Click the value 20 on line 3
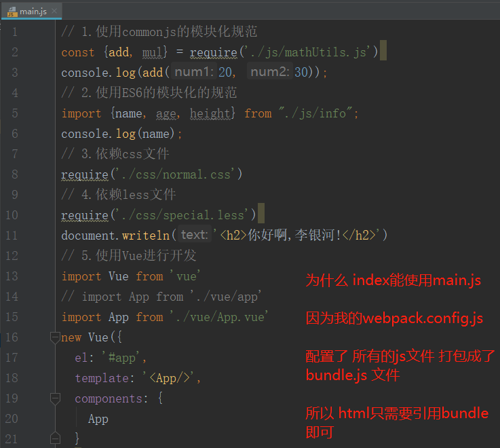Screen dimensions: 500x448 225,73
